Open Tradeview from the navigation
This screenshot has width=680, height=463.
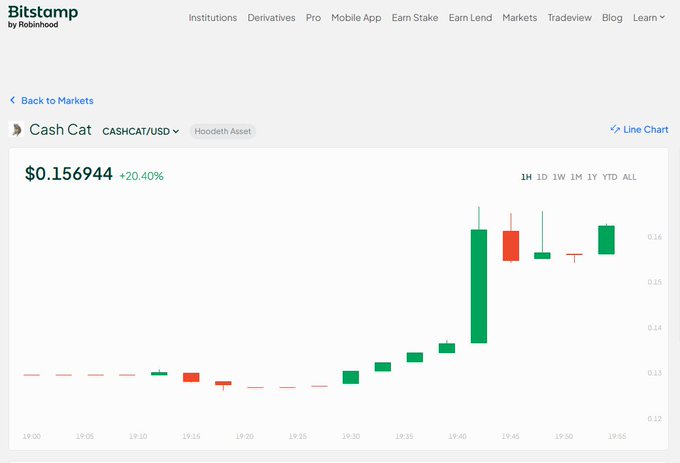click(569, 18)
